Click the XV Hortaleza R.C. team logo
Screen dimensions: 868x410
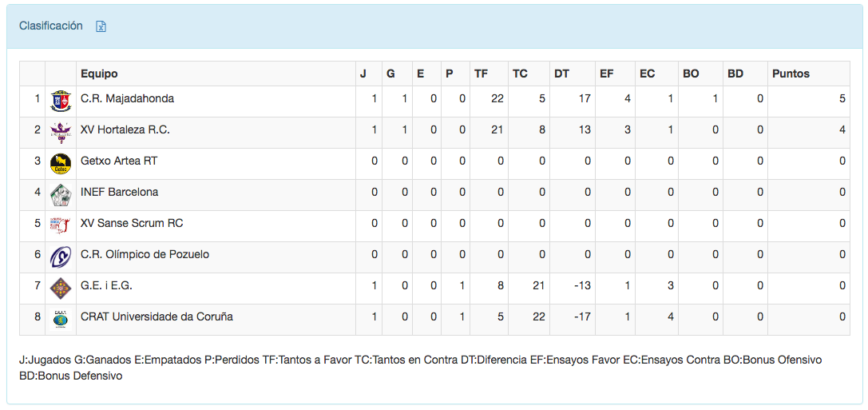pos(60,132)
